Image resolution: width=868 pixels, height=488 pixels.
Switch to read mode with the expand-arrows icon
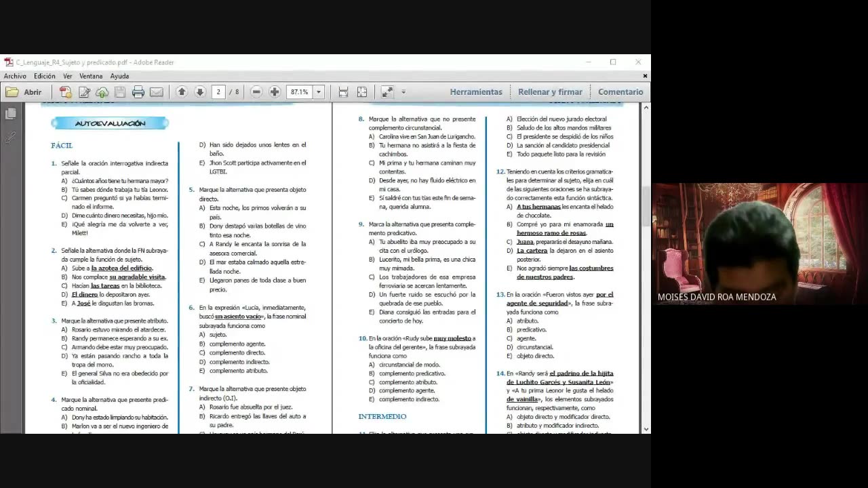387,92
